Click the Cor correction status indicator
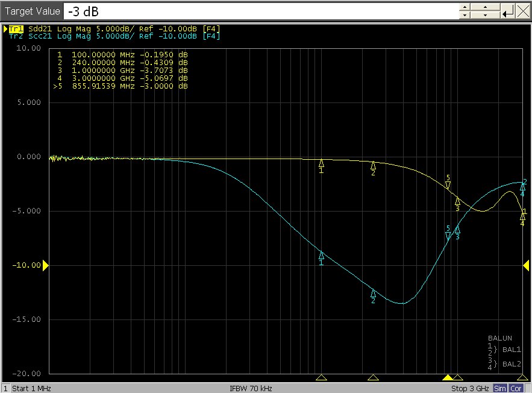 pyautogui.click(x=516, y=388)
